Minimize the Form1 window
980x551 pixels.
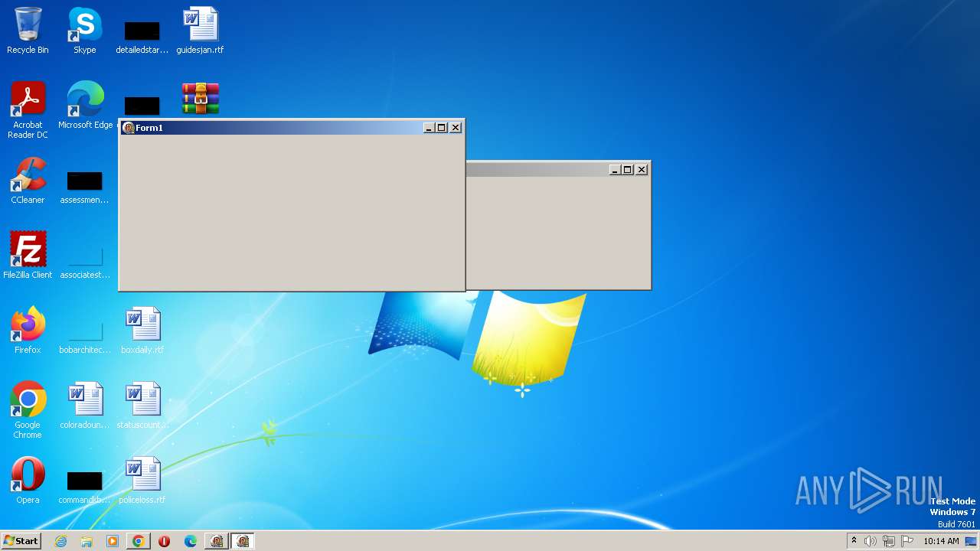429,128
